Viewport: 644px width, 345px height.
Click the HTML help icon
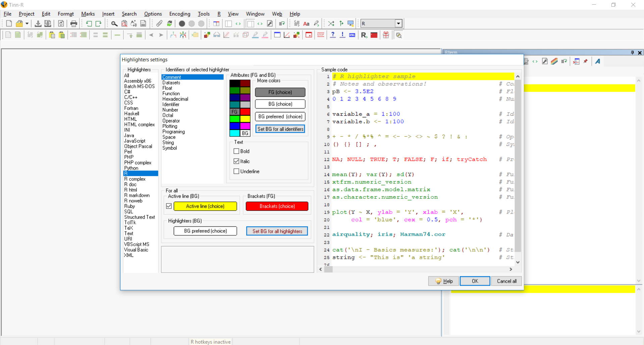(x=352, y=35)
